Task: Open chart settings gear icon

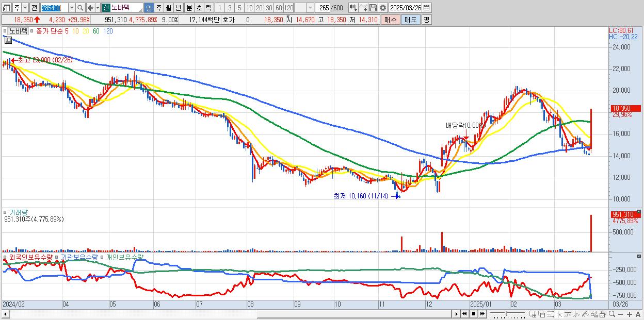Action: (x=383, y=8)
